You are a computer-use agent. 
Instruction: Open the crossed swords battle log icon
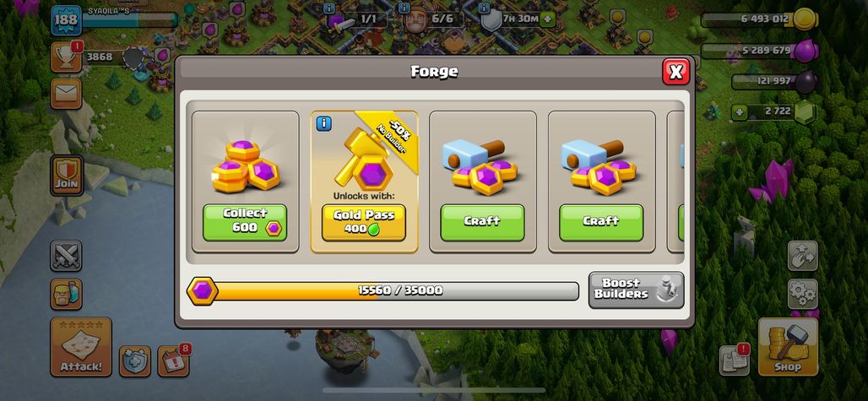pyautogui.click(x=67, y=256)
